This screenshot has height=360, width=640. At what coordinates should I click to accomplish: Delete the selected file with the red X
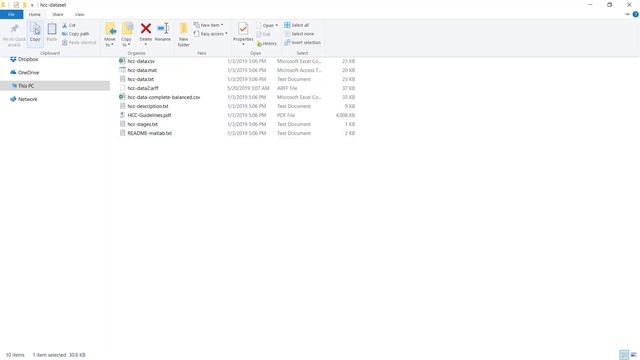[x=146, y=33]
